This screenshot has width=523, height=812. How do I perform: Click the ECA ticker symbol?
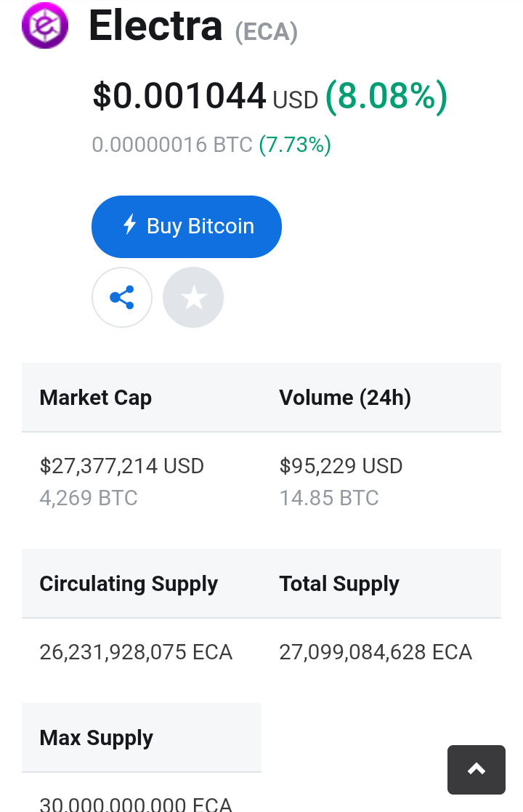coord(267,32)
